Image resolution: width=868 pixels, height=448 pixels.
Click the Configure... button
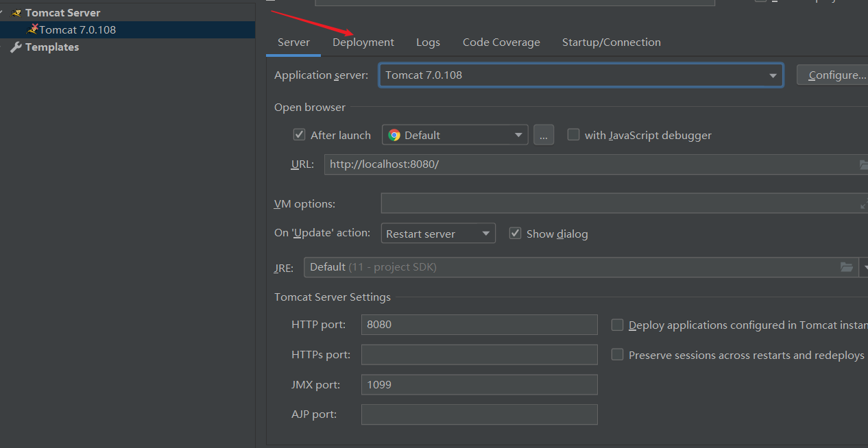[x=832, y=75]
